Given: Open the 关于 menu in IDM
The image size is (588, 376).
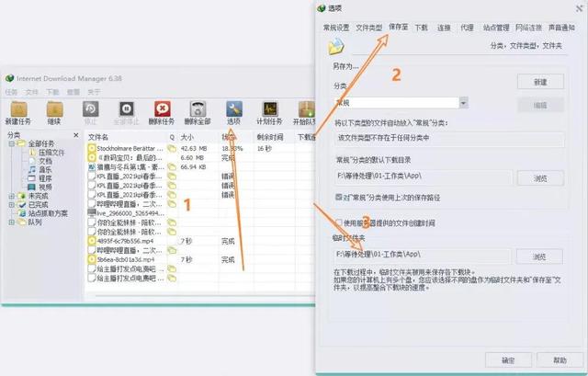Looking at the screenshot, I should tap(94, 92).
